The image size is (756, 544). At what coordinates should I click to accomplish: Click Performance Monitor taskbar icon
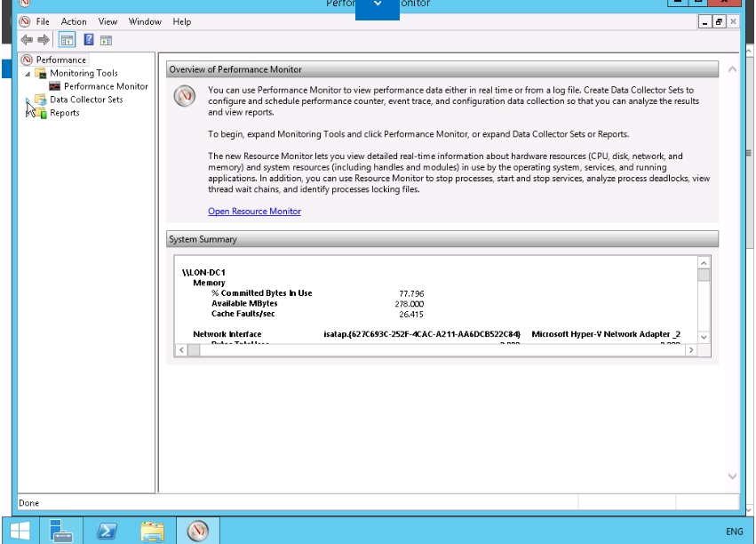(198, 531)
